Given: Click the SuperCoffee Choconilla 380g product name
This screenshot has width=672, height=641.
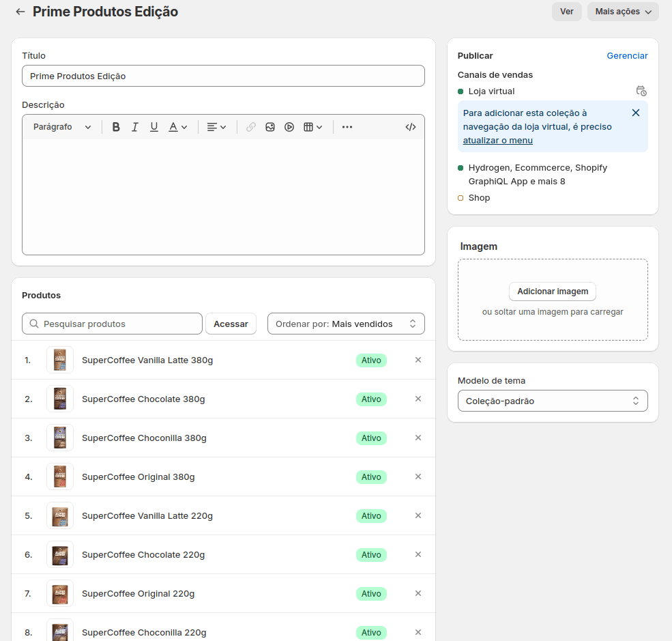Looking at the screenshot, I should tap(144, 438).
